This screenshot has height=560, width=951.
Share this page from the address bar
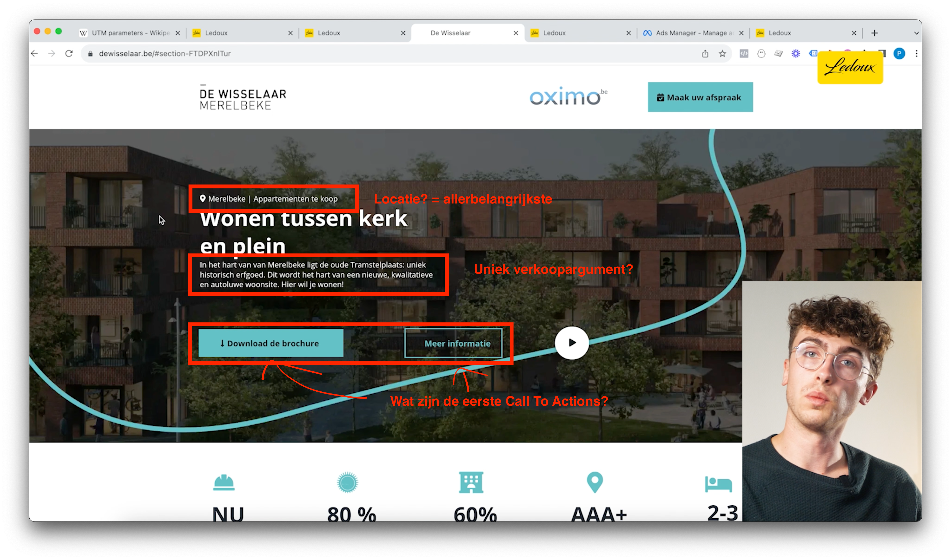705,54
